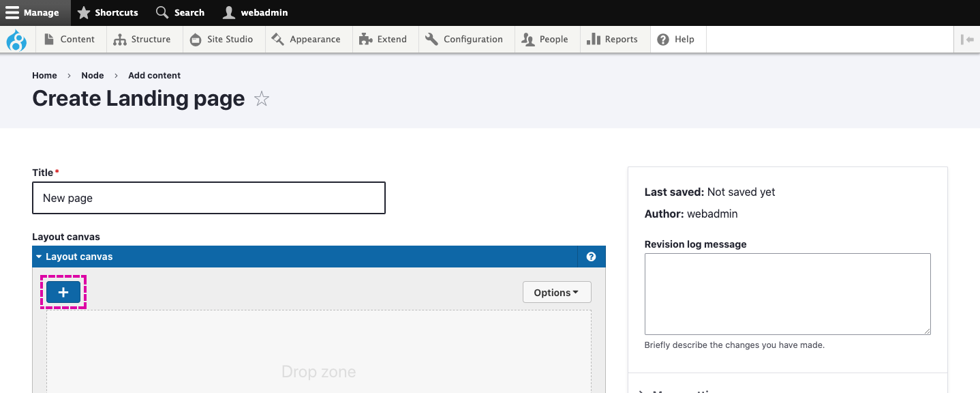Click the plus button to add element
The image size is (980, 393).
(x=63, y=293)
